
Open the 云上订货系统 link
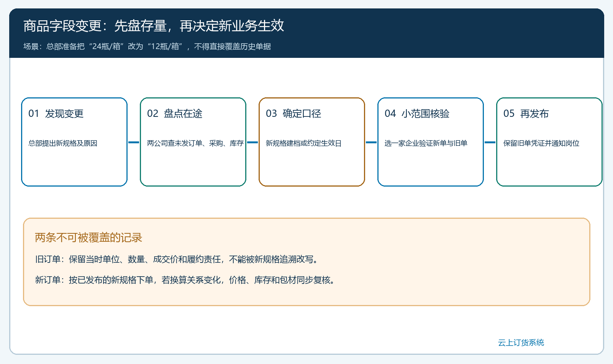tap(521, 343)
